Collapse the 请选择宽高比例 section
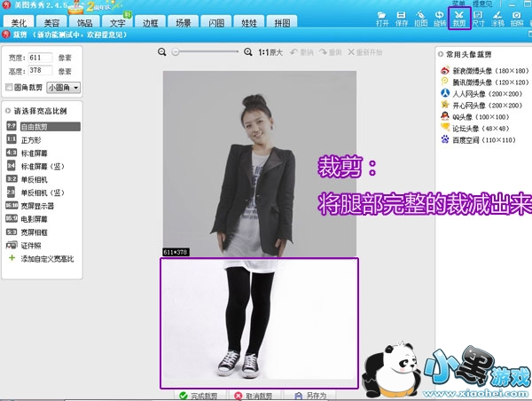The width and height of the screenshot is (532, 401). click(8, 111)
